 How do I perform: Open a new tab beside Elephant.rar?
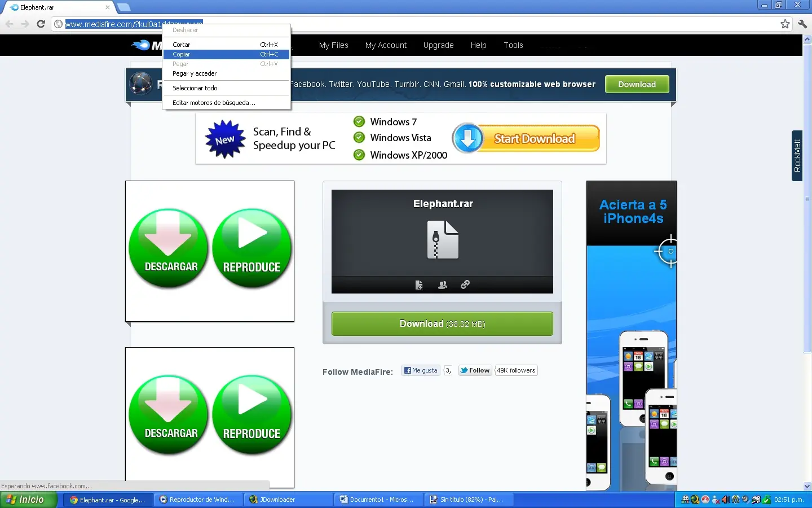[124, 7]
